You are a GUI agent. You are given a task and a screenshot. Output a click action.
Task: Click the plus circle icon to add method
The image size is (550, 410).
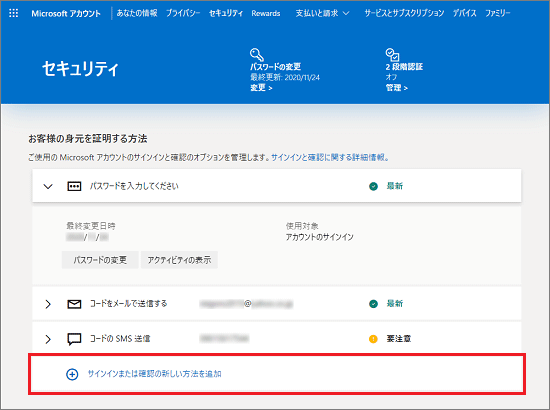(x=72, y=374)
